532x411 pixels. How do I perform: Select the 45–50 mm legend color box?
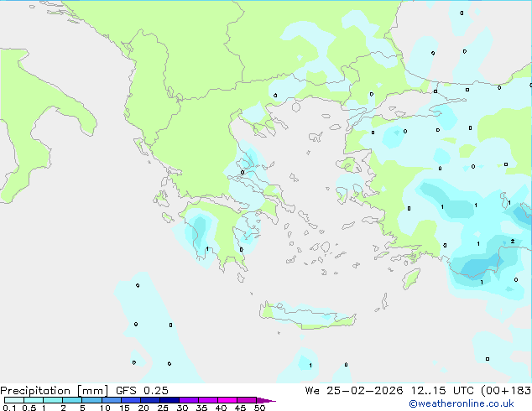tap(247, 400)
